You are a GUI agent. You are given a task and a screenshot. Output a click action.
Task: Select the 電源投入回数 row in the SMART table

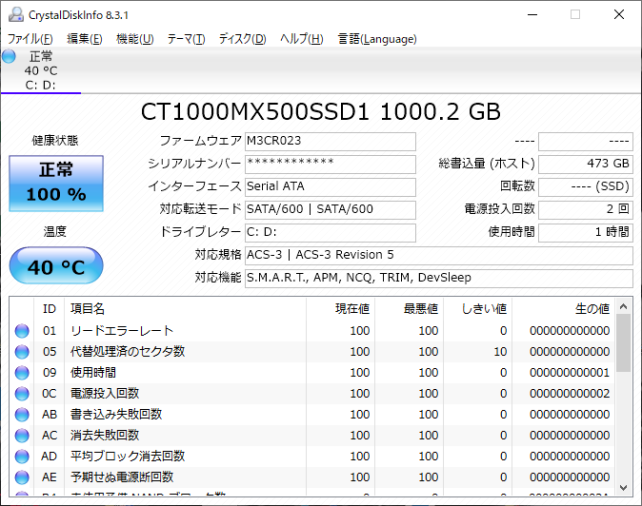pos(312,393)
